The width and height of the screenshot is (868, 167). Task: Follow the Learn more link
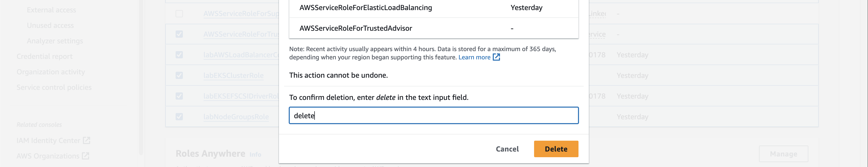click(x=474, y=57)
